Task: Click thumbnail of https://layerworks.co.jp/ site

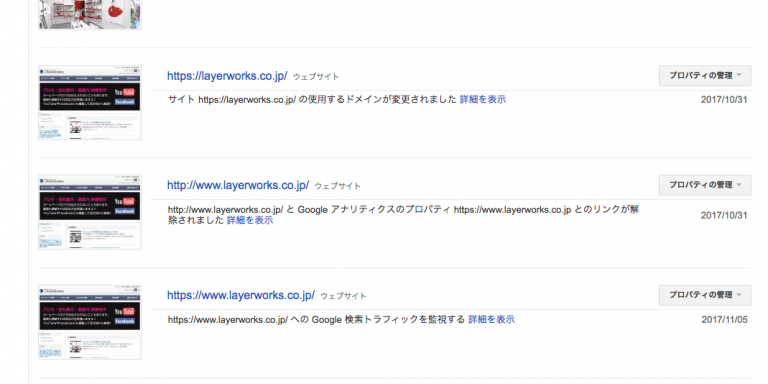Action: coord(90,102)
